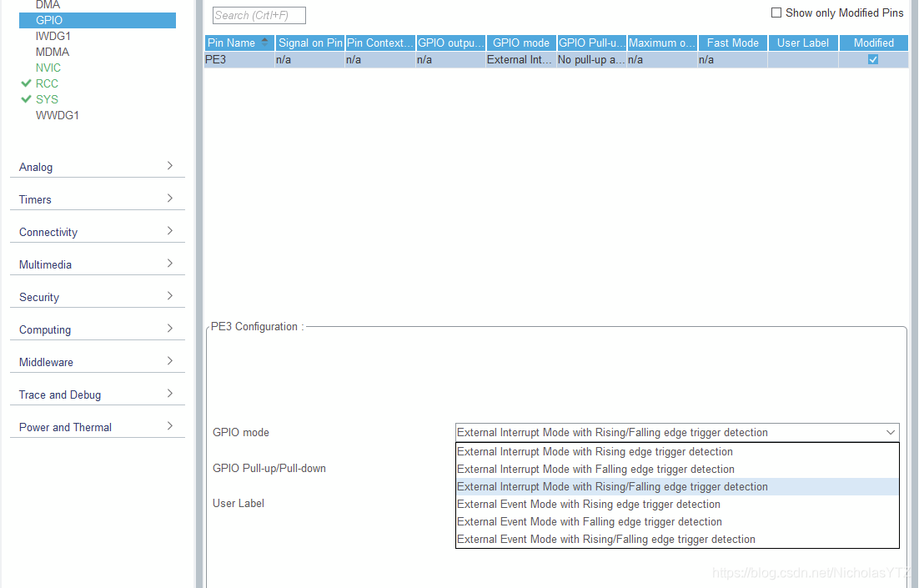
Task: Uncheck the Modified checkbox for PE3
Action: (872, 59)
